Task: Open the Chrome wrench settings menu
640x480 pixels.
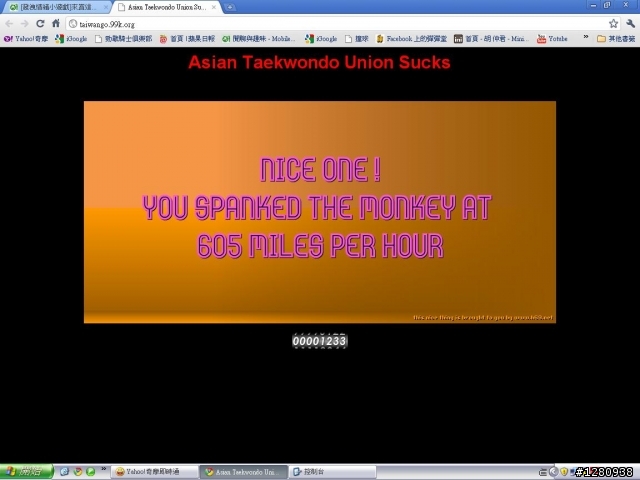Action: point(630,24)
